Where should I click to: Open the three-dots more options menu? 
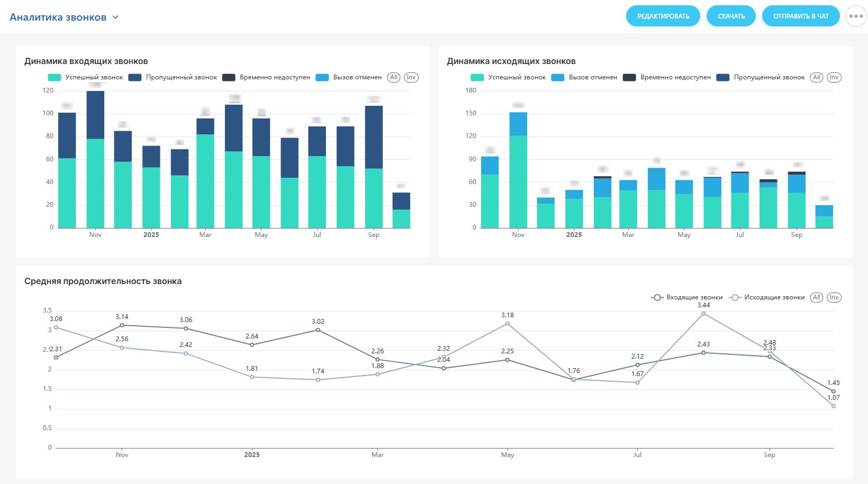click(x=855, y=16)
